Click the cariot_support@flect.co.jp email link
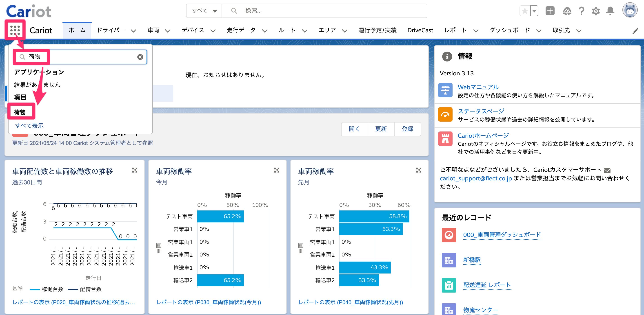The width and height of the screenshot is (644, 315). (x=476, y=178)
